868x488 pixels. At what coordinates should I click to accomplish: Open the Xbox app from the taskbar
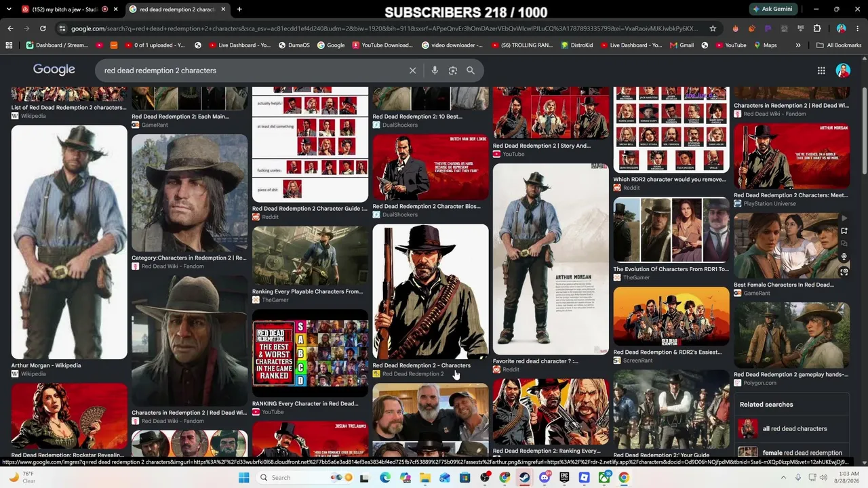(x=604, y=478)
